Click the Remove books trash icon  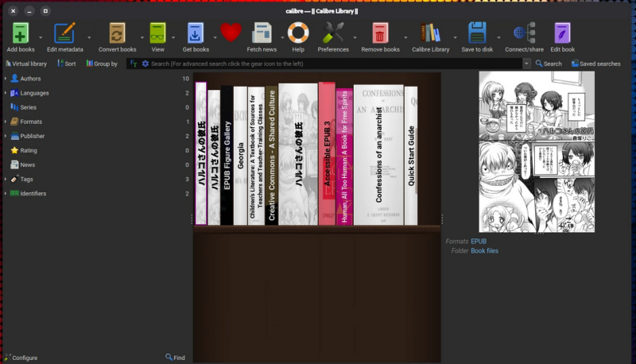click(380, 33)
